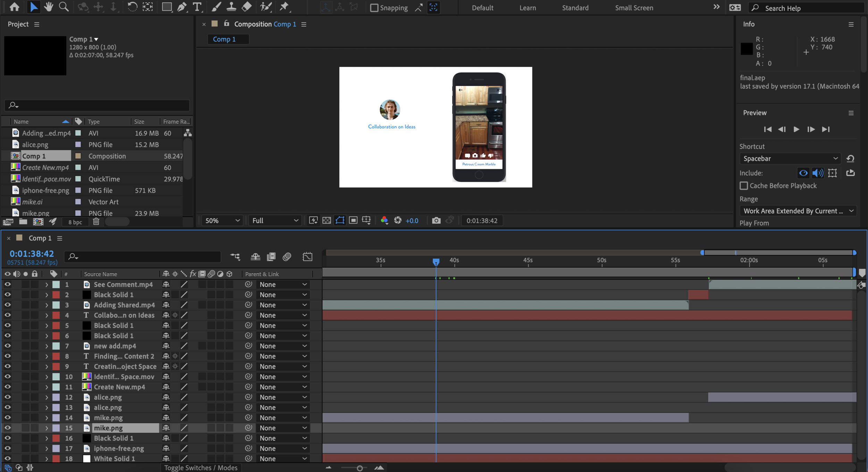Hide the See Comment.mp4 layer
Screen dimensions: 868x472
click(7, 284)
